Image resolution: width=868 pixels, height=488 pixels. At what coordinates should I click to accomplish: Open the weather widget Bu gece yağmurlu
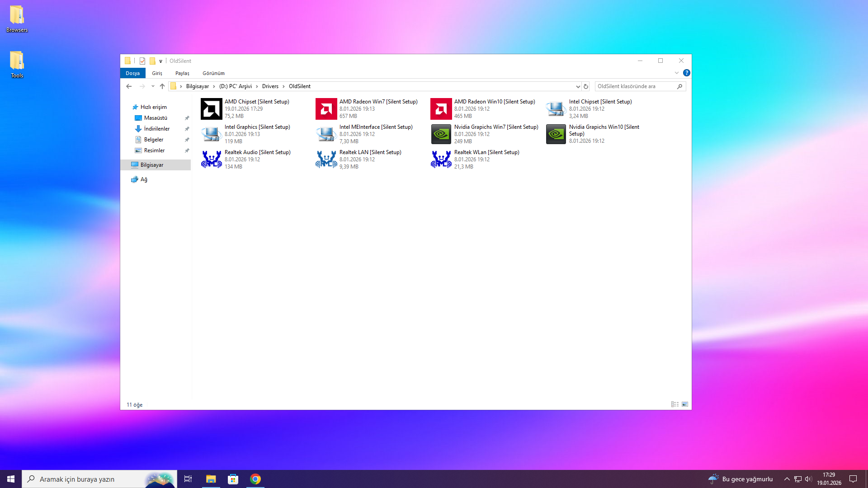pyautogui.click(x=741, y=479)
